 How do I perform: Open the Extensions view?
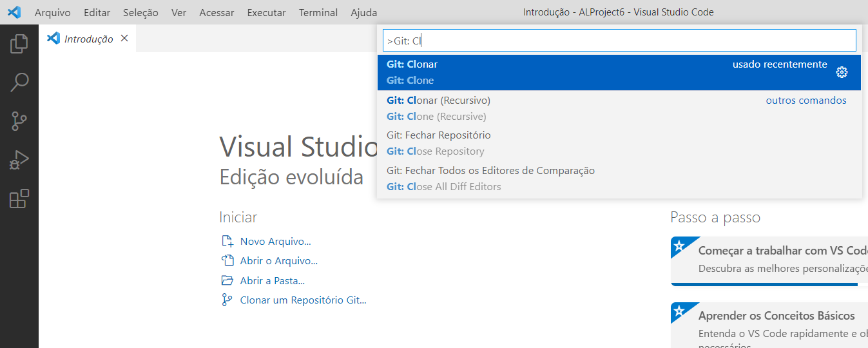click(19, 198)
